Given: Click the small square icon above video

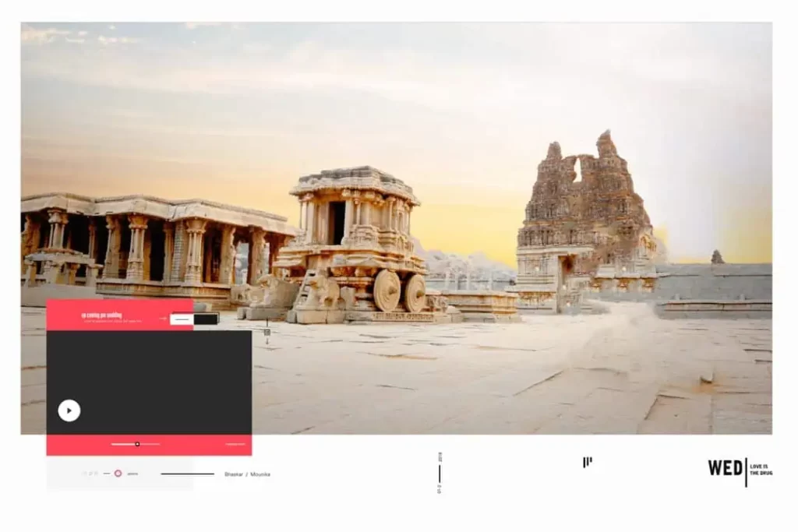Looking at the screenshot, I should click(x=267, y=332).
